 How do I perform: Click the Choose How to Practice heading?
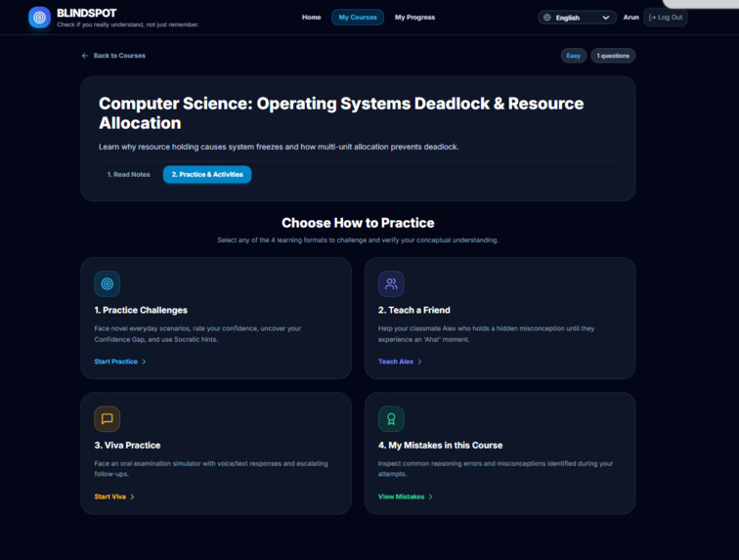pos(358,223)
